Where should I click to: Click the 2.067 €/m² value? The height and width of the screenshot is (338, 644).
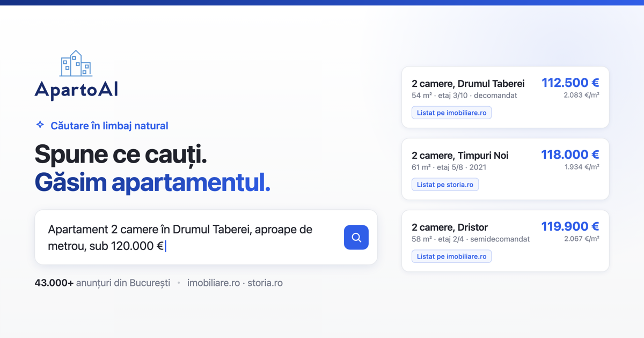(582, 239)
